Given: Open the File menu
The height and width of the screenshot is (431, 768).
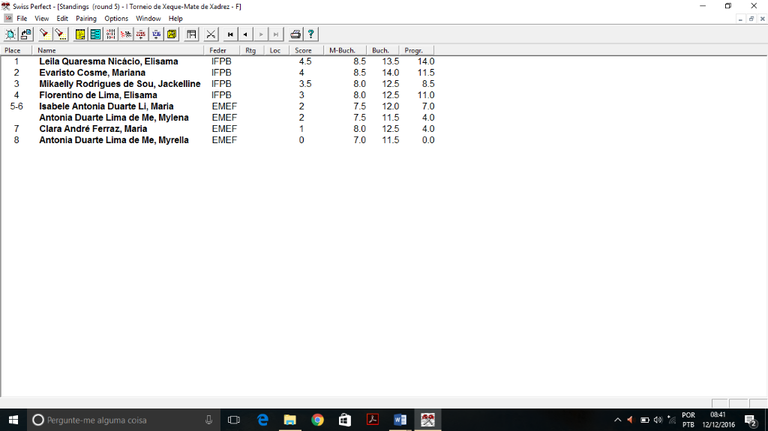Looking at the screenshot, I should (21, 18).
